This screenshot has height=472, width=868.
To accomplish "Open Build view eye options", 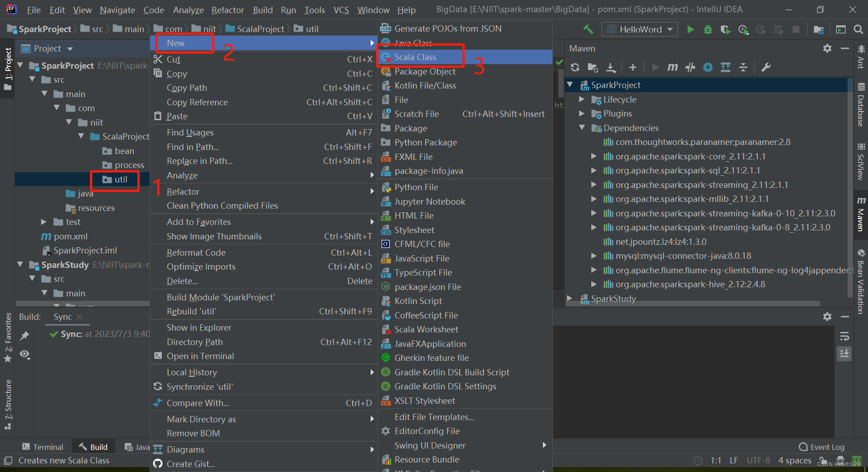I will [25, 355].
